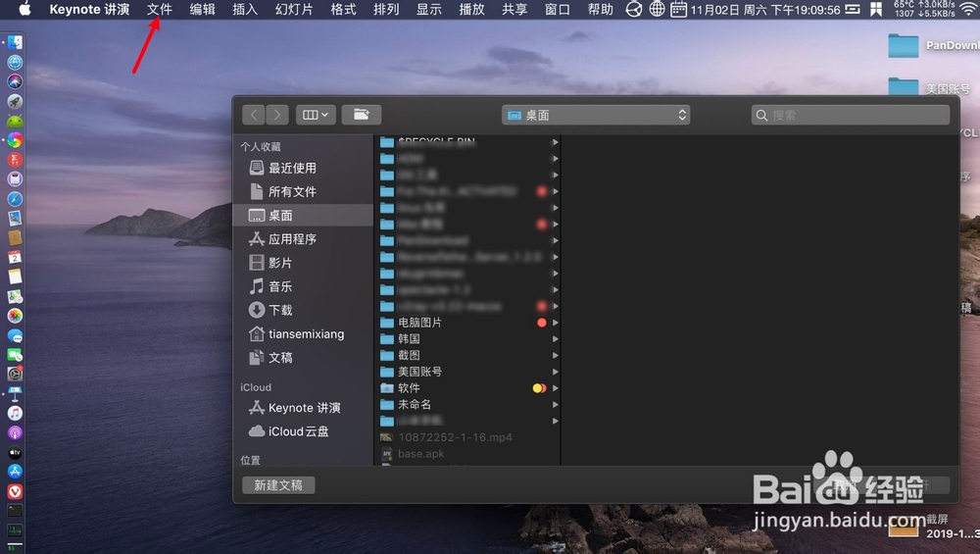Open the column view mode dropdown
The height and width of the screenshot is (554, 980).
point(316,115)
